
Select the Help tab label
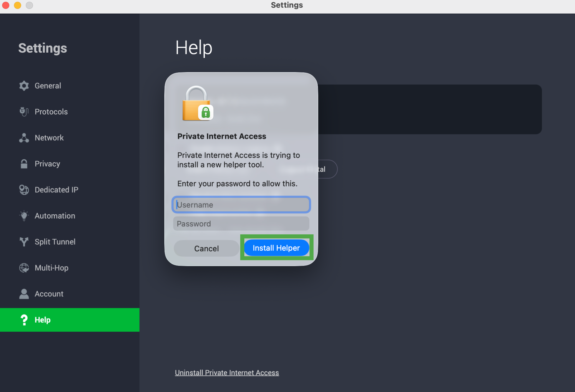pyautogui.click(x=43, y=320)
